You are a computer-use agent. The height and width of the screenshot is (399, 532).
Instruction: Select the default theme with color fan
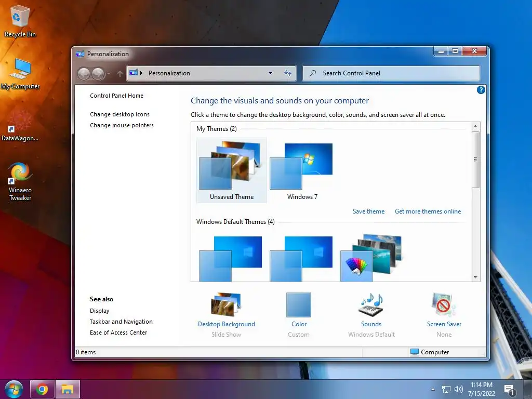(372, 258)
